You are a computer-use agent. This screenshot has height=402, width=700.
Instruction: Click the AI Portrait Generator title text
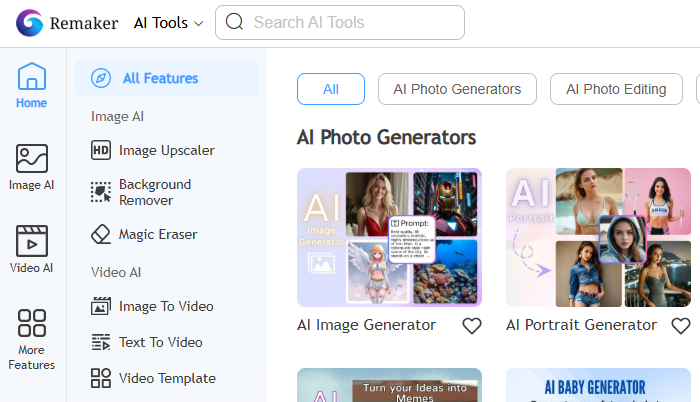[581, 325]
